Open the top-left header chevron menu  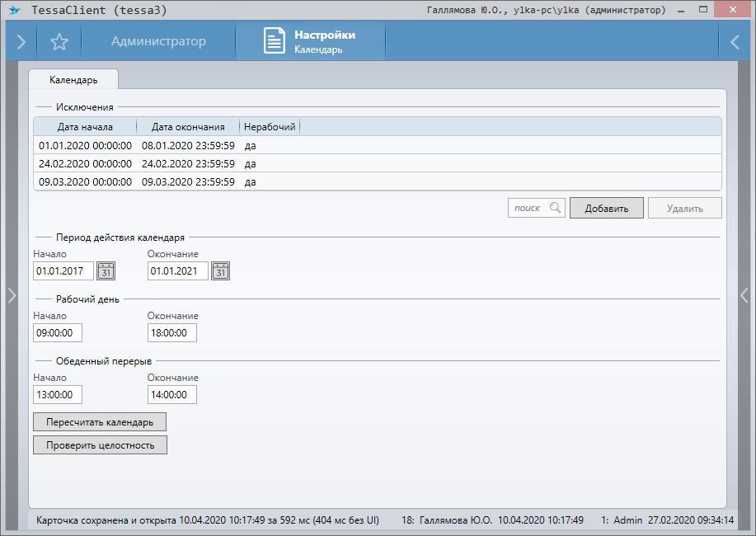click(x=21, y=42)
